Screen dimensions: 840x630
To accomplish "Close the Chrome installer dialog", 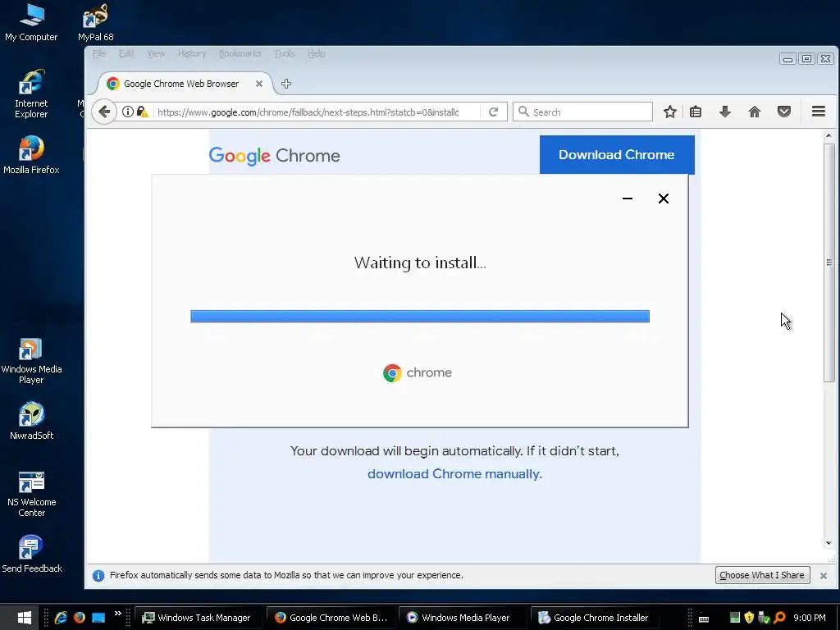I will 663,199.
